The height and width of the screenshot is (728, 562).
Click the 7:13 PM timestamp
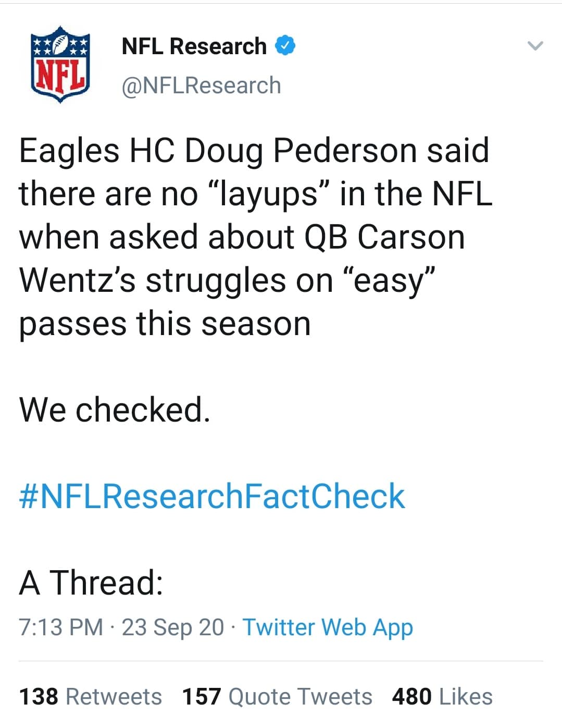pyautogui.click(x=61, y=627)
